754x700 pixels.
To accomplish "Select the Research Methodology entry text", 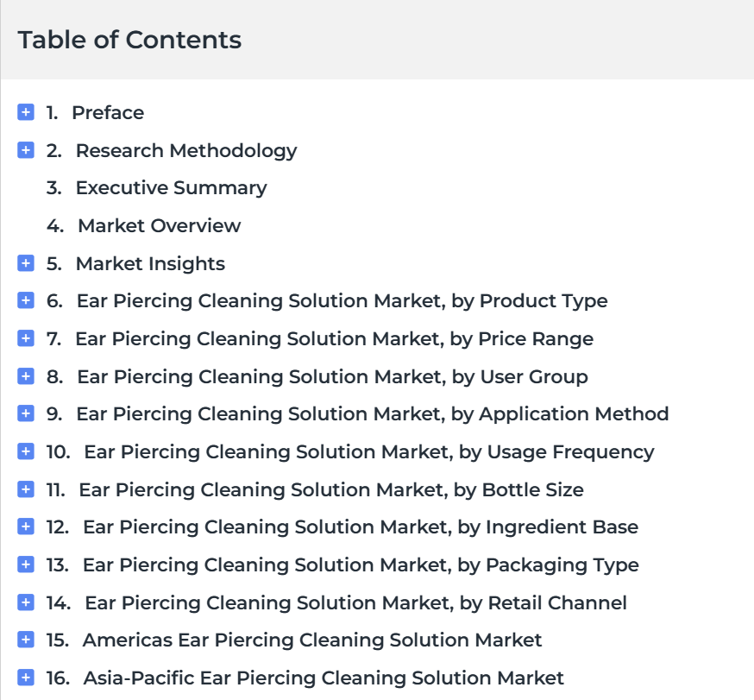I will pyautogui.click(x=186, y=151).
